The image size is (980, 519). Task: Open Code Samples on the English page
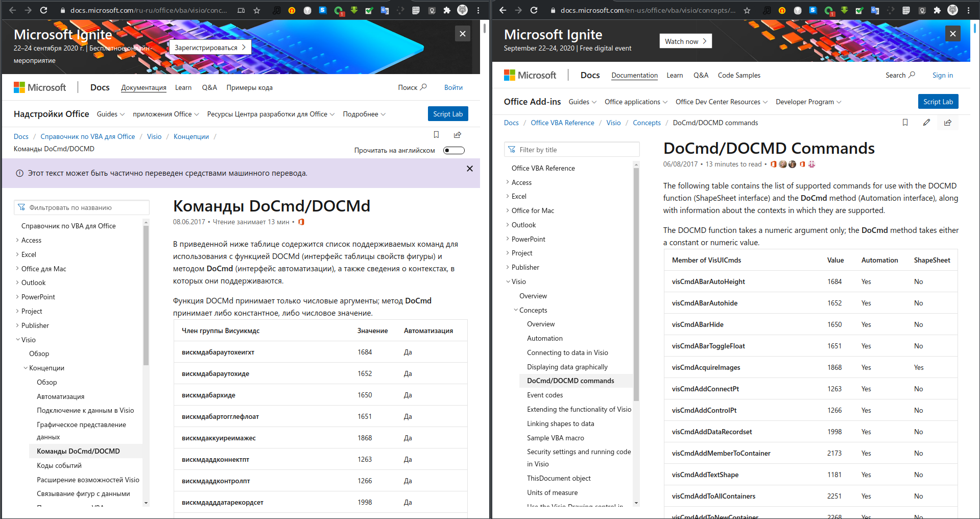tap(739, 75)
